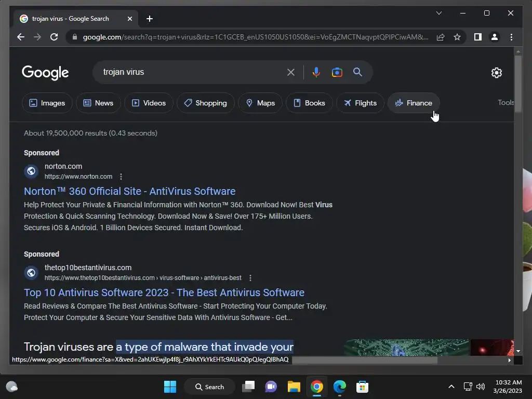Viewport: 532px width, 399px height.
Task: Open the search Tools options
Action: coord(506,102)
